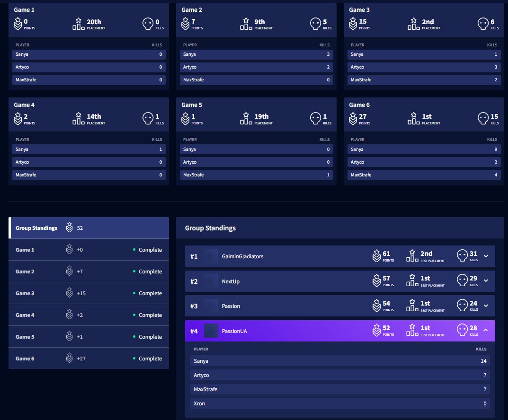The image size is (508, 420).
Task: Click the 1st placement value in Game 6
Action: pos(427,116)
